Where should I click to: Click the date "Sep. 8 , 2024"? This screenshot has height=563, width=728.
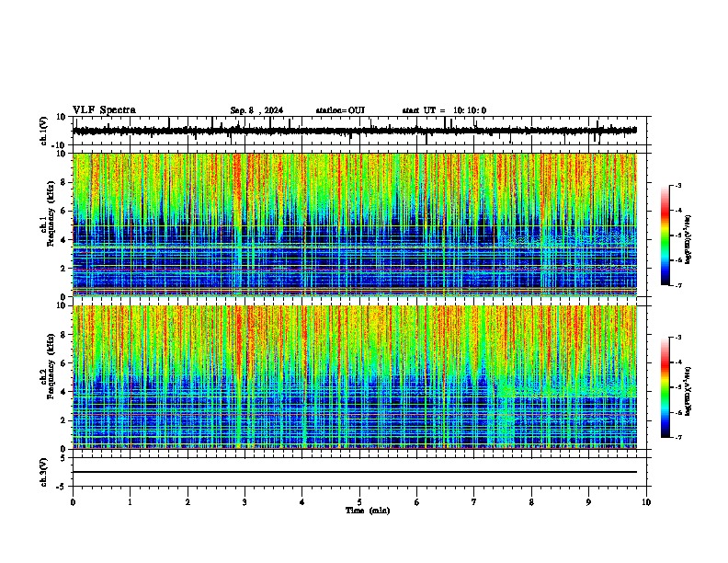pos(256,110)
